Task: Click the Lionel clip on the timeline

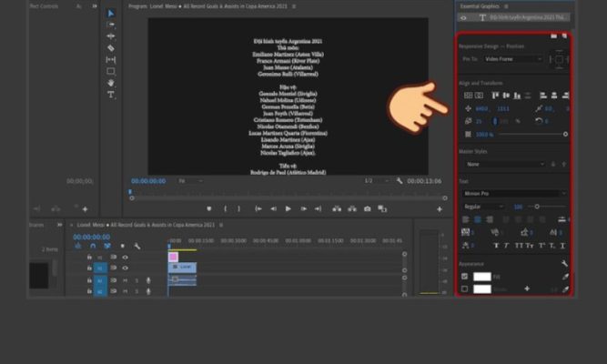Action: (x=183, y=267)
